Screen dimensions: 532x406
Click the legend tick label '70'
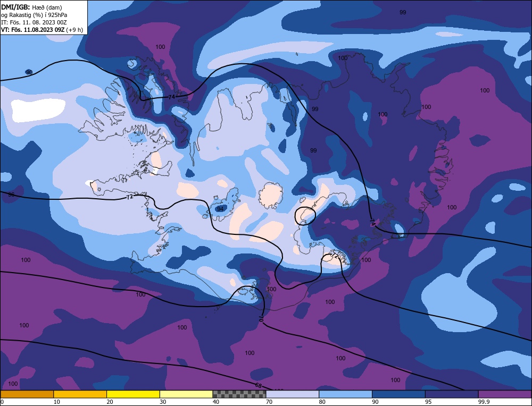click(x=269, y=402)
